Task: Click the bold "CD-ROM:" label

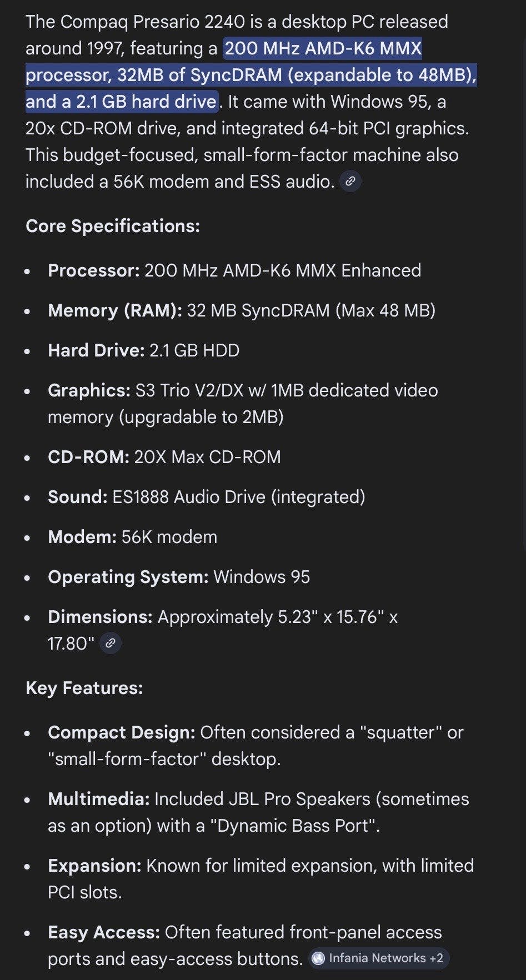Action: tap(89, 457)
